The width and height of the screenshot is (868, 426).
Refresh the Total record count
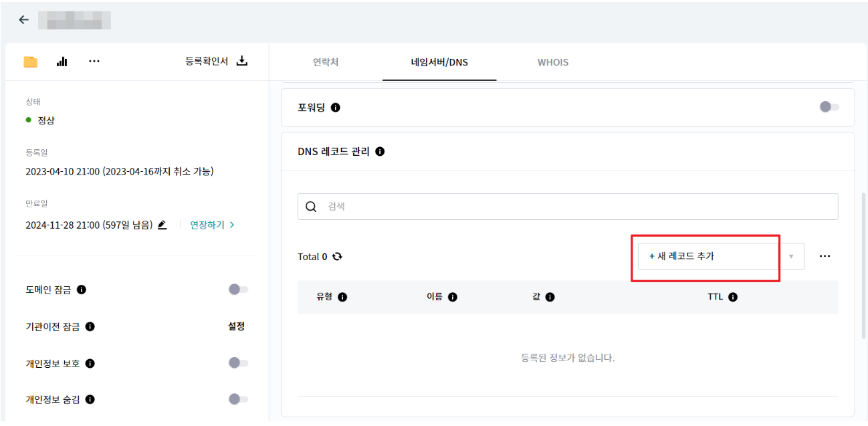[337, 256]
